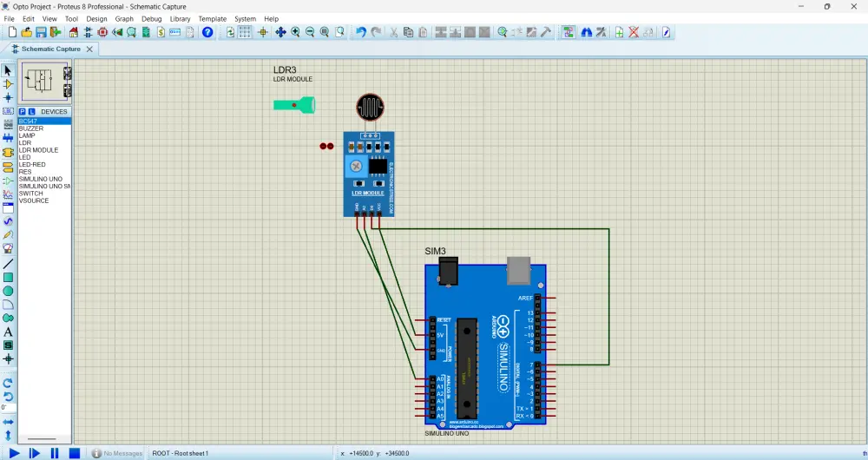Viewport: 868px width, 460px height.
Task: Select 2D Graphics Line tool
Action: pyautogui.click(x=8, y=264)
